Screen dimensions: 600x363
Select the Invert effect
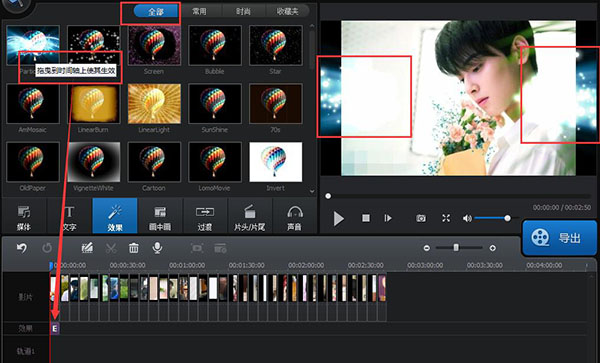pos(276,162)
